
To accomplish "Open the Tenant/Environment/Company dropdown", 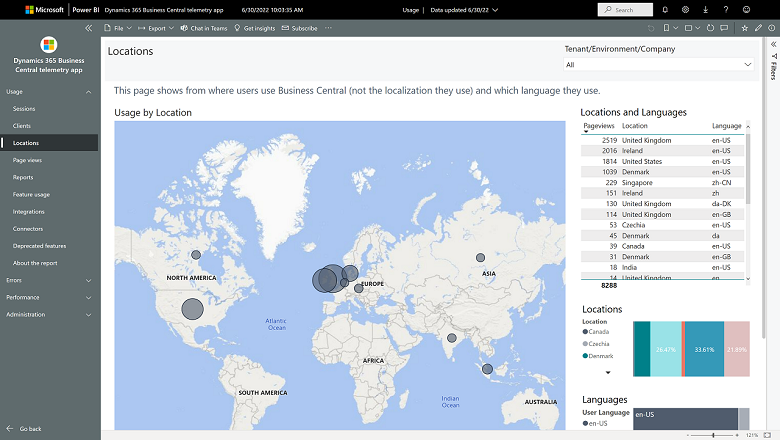I will coord(659,65).
